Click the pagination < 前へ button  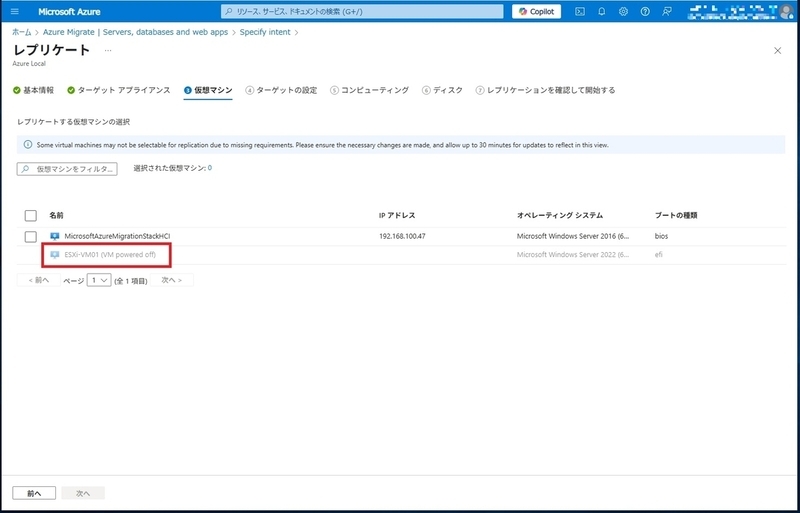pyautogui.click(x=39, y=280)
